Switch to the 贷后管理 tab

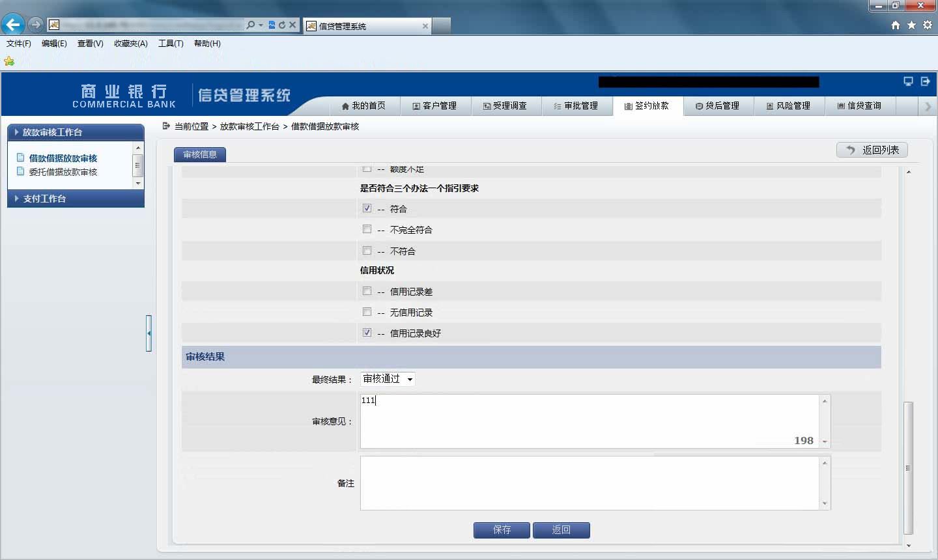point(718,105)
